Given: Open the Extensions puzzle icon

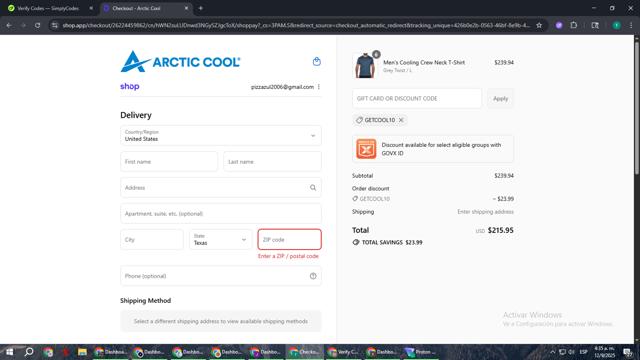Looking at the screenshot, I should [x=573, y=25].
